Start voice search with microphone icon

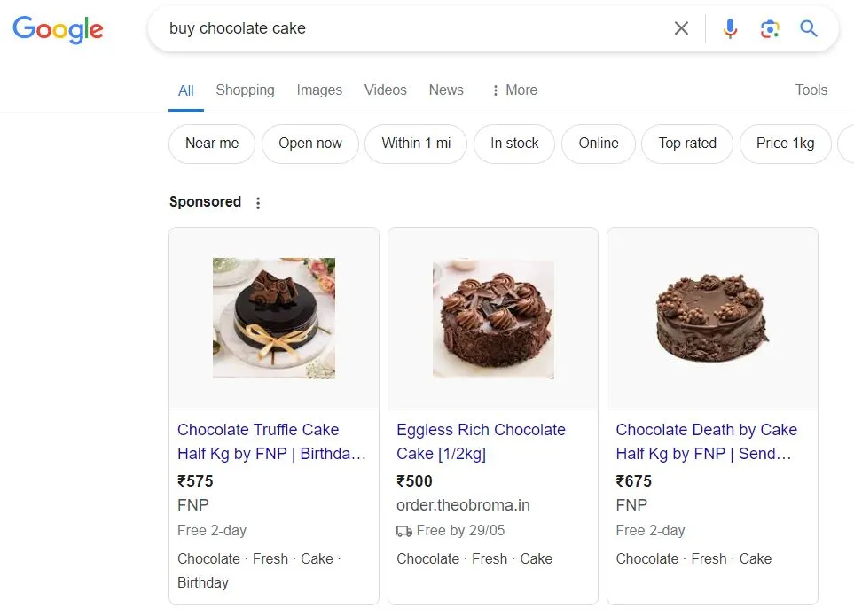point(730,28)
